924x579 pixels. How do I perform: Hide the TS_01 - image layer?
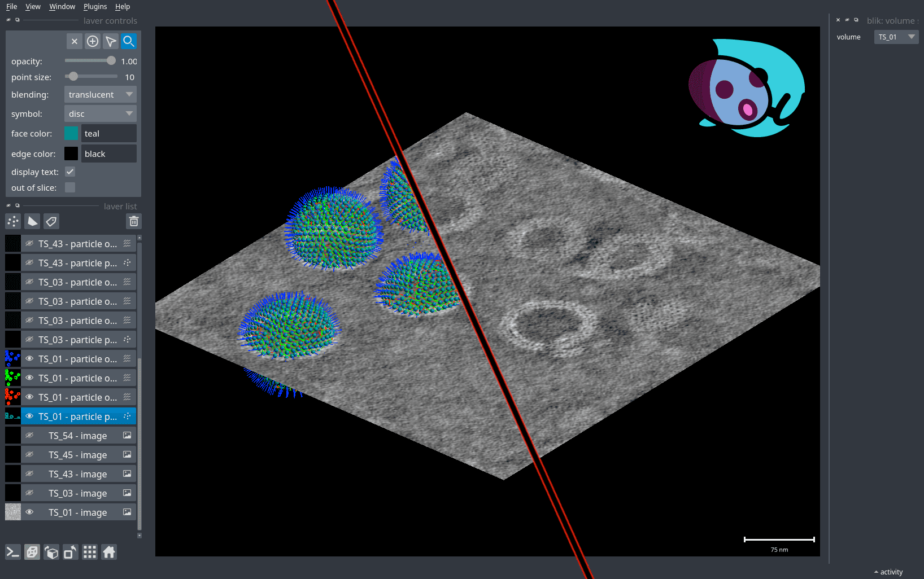(x=29, y=512)
